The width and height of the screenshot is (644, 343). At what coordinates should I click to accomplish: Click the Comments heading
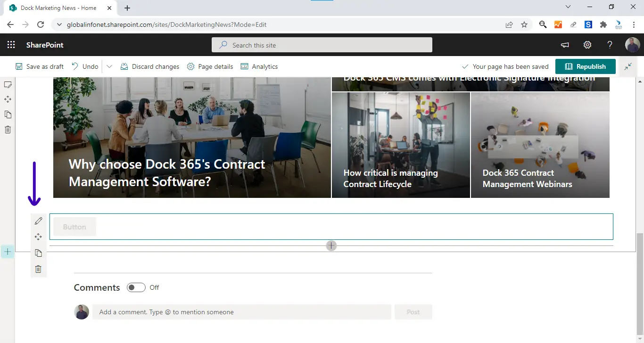[x=97, y=287]
